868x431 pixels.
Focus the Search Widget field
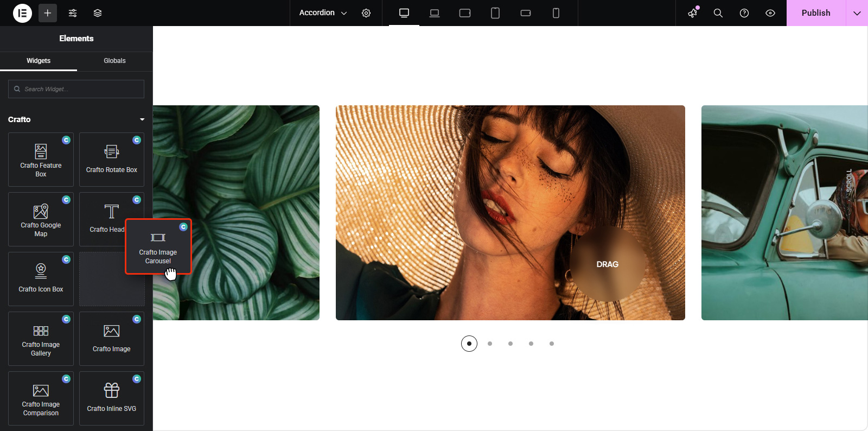(76, 89)
